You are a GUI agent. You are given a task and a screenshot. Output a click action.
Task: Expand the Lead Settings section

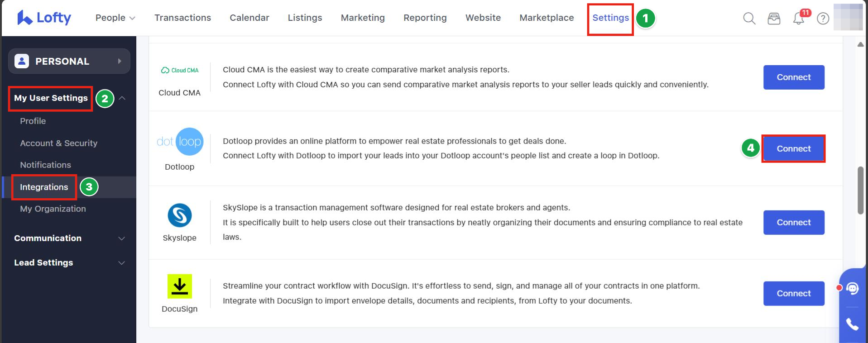(x=121, y=263)
